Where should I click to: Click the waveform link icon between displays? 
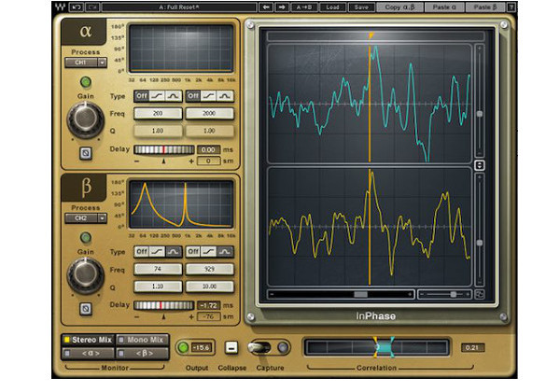tap(480, 165)
